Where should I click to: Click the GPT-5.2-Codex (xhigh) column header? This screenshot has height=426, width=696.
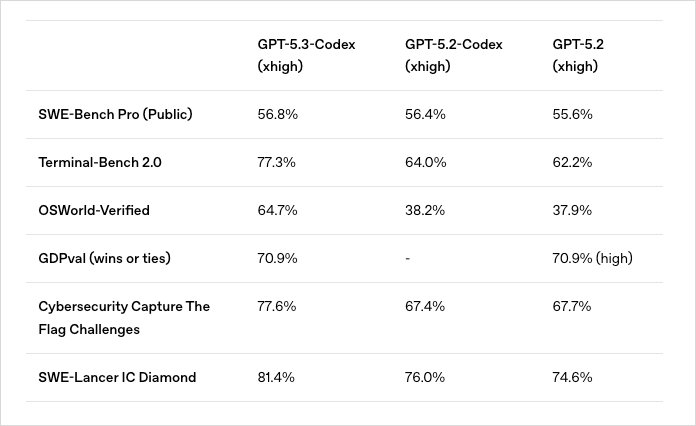453,55
